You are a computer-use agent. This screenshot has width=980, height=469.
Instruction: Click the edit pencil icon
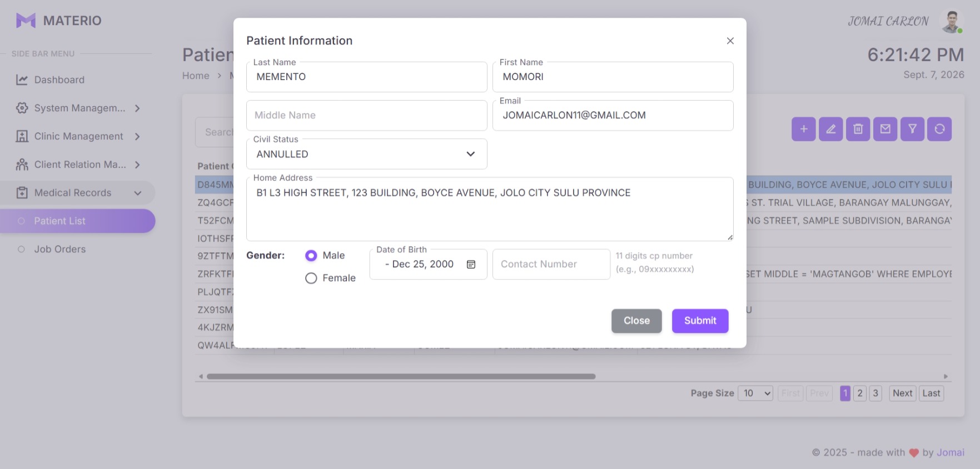coord(830,129)
